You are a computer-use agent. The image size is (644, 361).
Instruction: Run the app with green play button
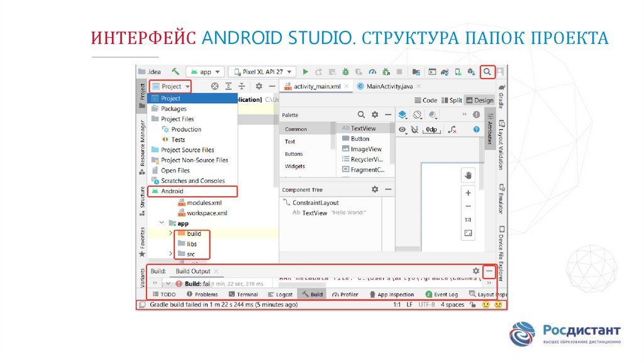[305, 72]
